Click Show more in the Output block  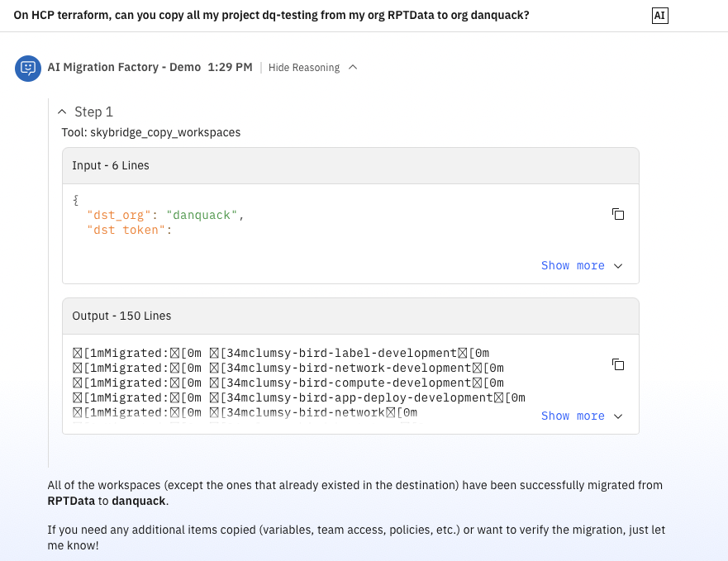573,416
